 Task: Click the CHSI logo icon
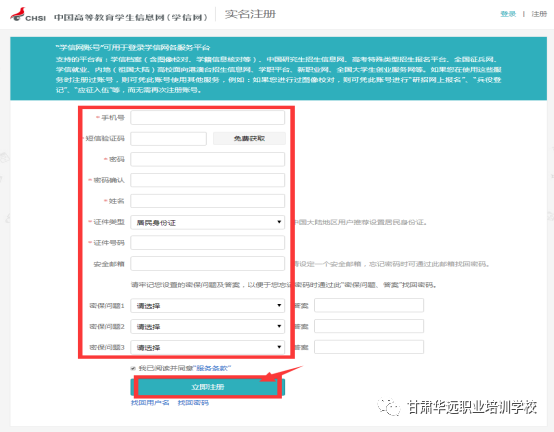tap(18, 14)
